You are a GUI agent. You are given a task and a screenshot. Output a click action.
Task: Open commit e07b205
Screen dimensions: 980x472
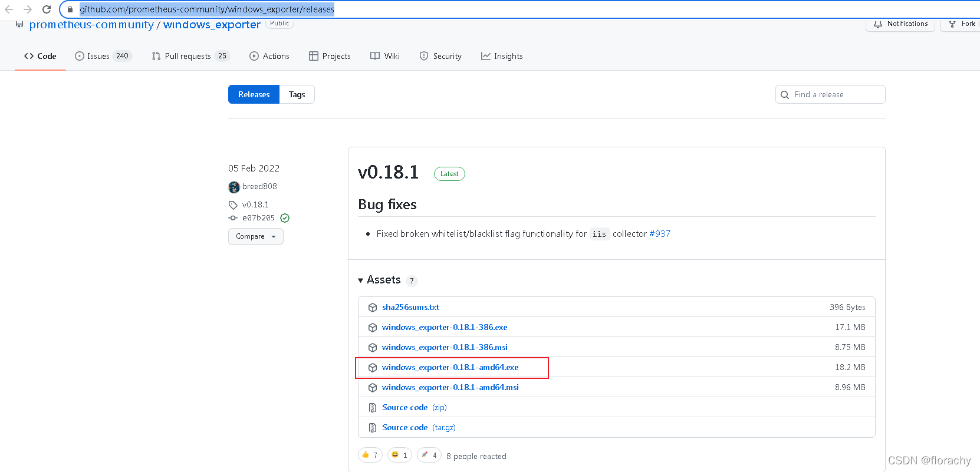[258, 218]
